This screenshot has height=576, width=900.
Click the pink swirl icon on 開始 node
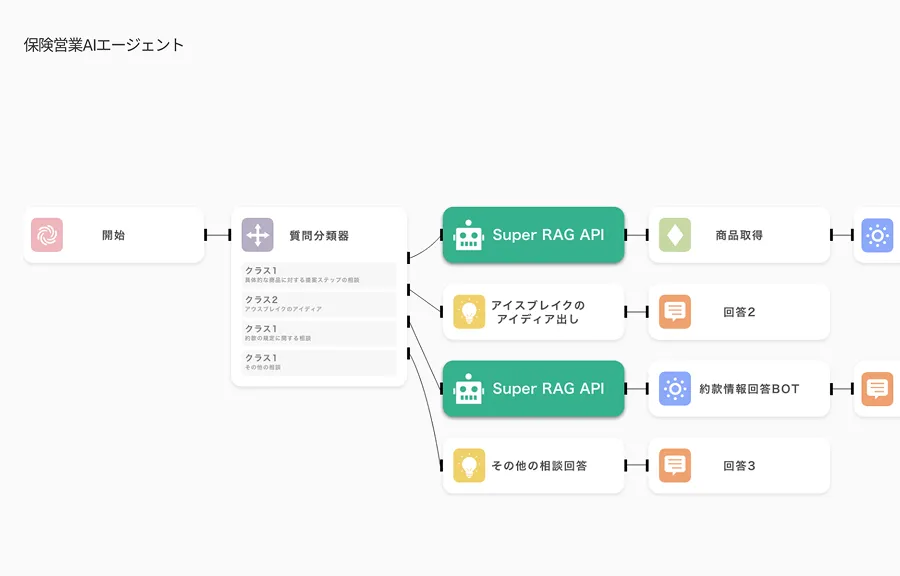point(47,235)
